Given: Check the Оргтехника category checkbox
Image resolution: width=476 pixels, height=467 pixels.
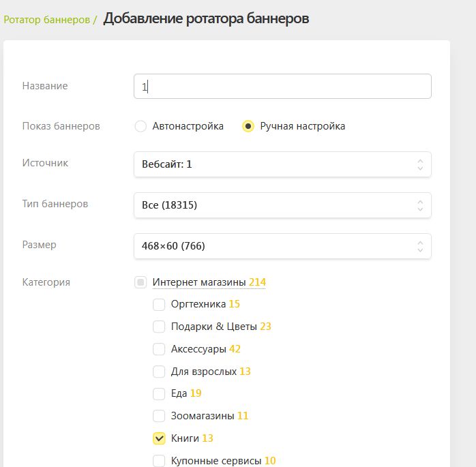Looking at the screenshot, I should 159,304.
